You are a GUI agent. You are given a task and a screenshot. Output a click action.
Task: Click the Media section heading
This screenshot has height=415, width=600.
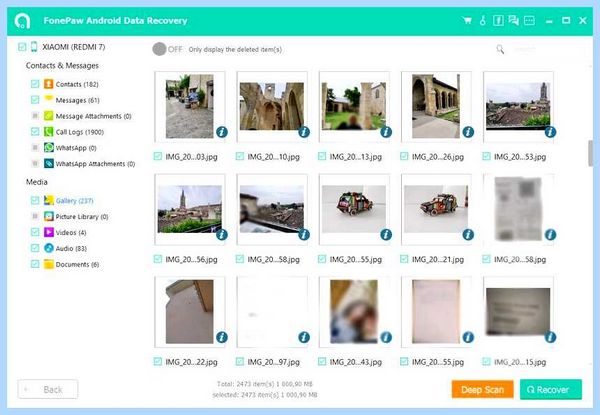[37, 182]
